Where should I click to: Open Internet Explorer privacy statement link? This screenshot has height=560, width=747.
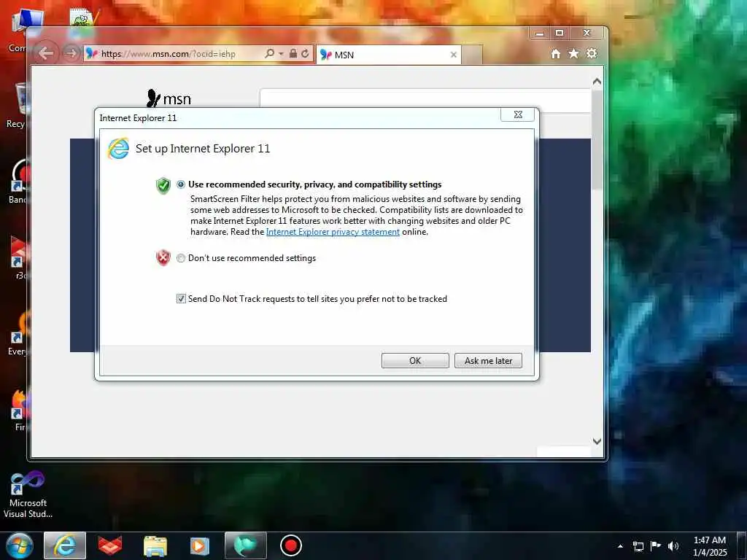[x=333, y=232]
